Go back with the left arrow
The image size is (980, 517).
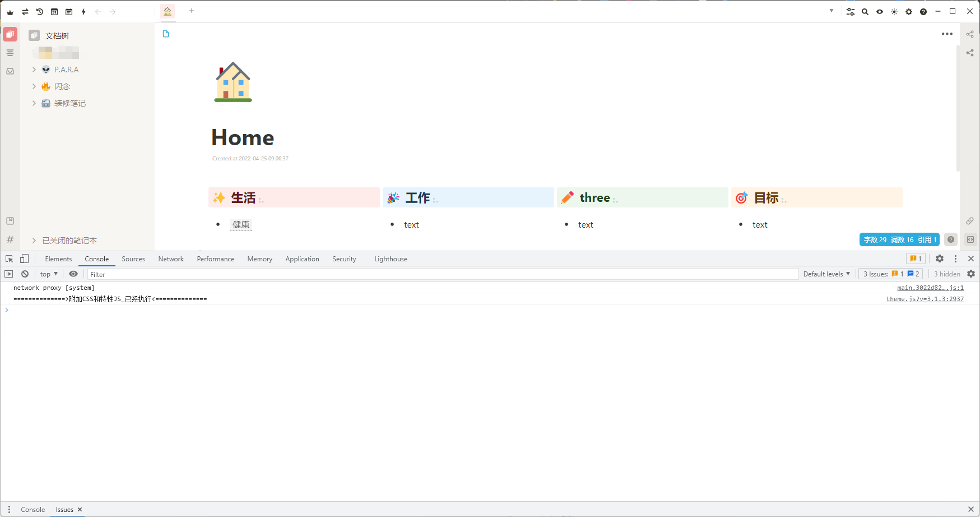[98, 12]
